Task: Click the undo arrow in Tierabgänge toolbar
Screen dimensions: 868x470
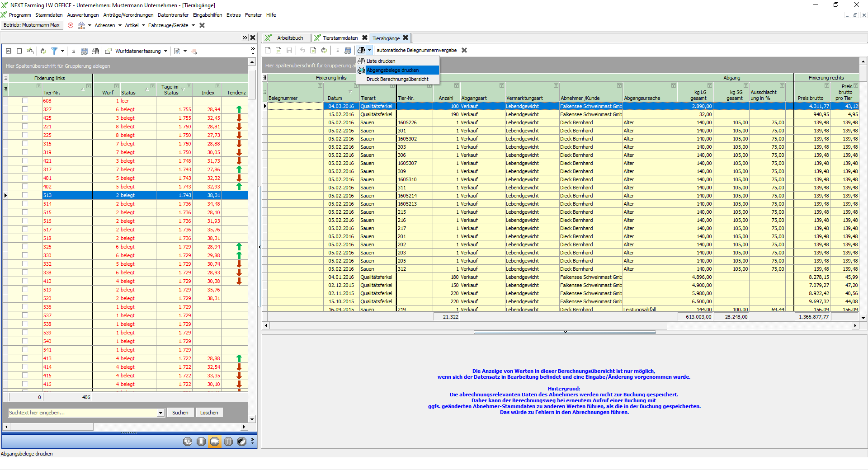Action: [302, 50]
